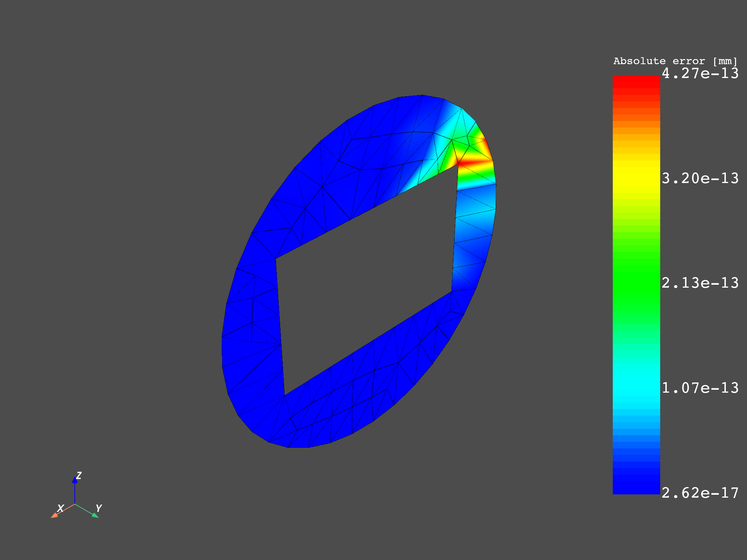Click the 'Absolute error [mm]' legend title
Viewport: 747px width, 560px height.
(x=675, y=61)
